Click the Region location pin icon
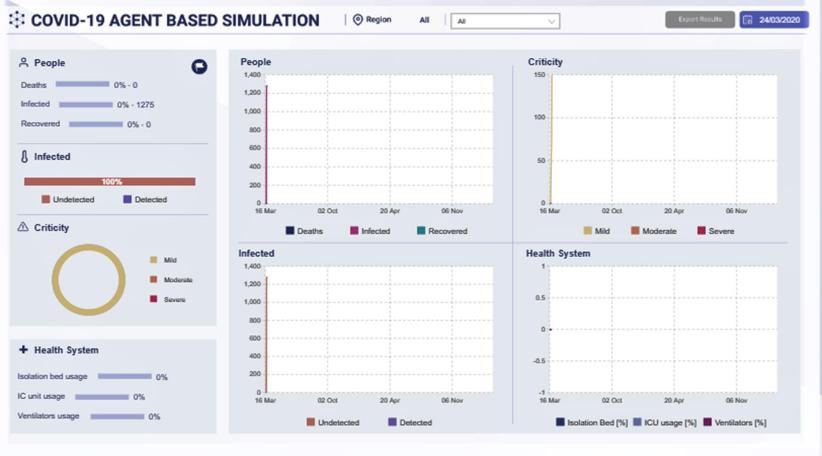 coord(358,20)
